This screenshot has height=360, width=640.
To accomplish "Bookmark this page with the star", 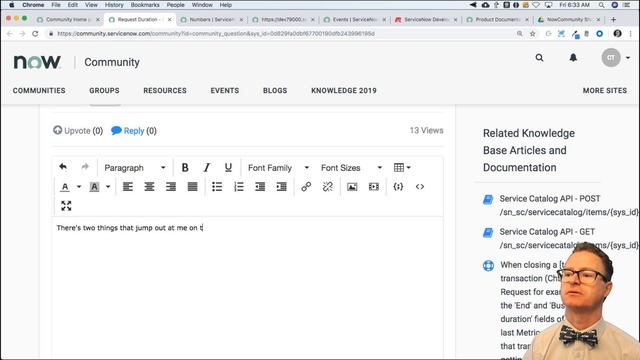I will 533,34.
